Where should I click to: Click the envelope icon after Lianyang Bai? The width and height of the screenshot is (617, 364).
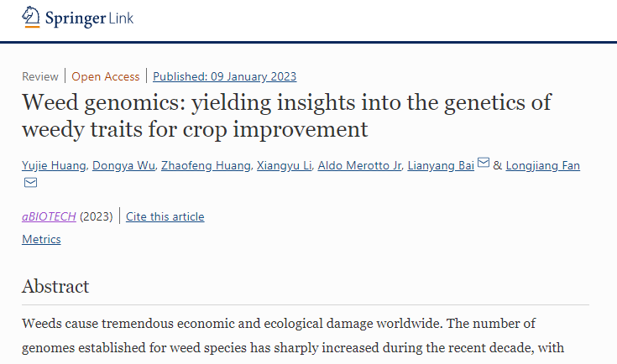click(x=484, y=164)
